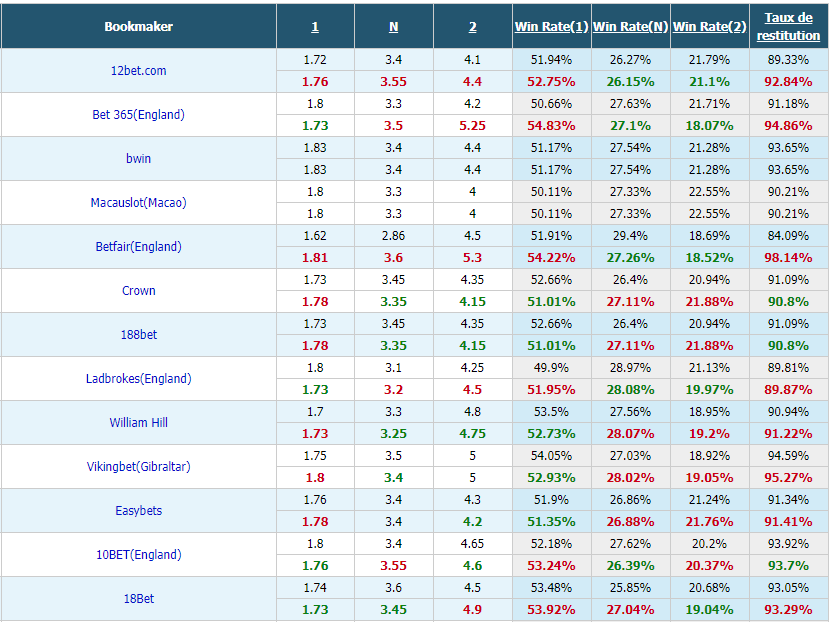830x622 pixels.
Task: Select Ladbrokes opening win rate 49.9%
Action: (x=552, y=367)
